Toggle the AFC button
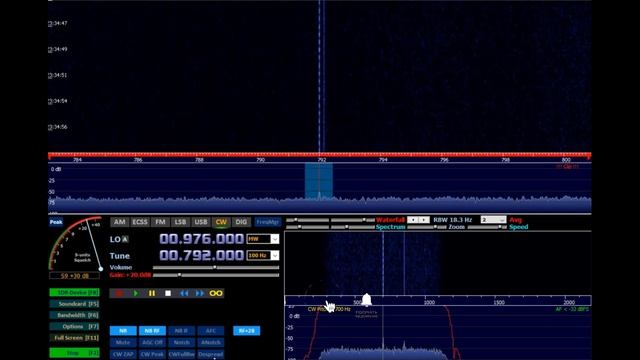This screenshot has height=360, width=640. tap(211, 331)
